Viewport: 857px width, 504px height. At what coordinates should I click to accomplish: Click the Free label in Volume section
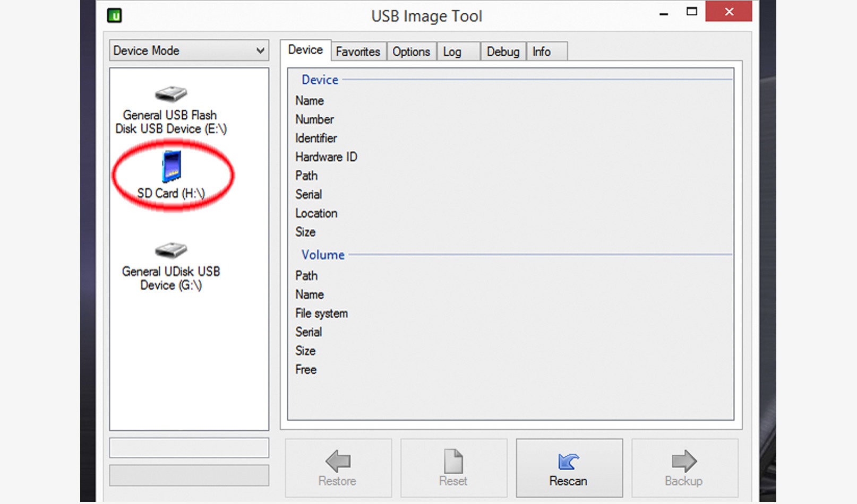[x=306, y=370]
